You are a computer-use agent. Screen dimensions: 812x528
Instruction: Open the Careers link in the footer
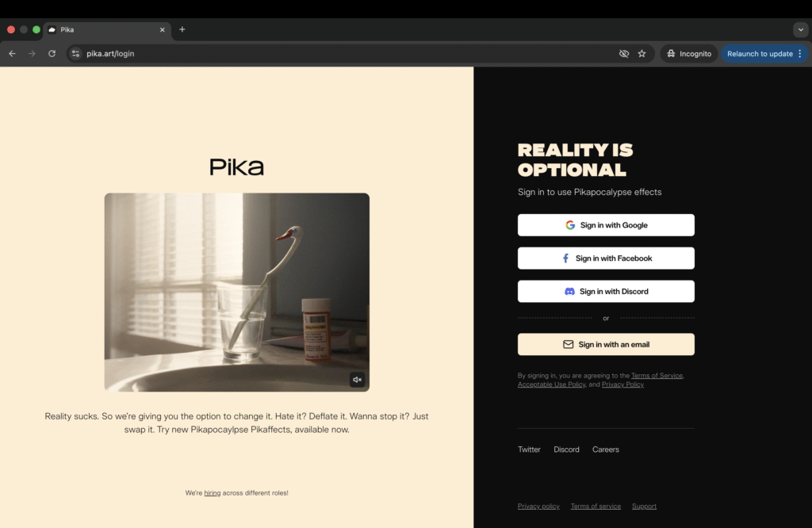[x=605, y=449]
